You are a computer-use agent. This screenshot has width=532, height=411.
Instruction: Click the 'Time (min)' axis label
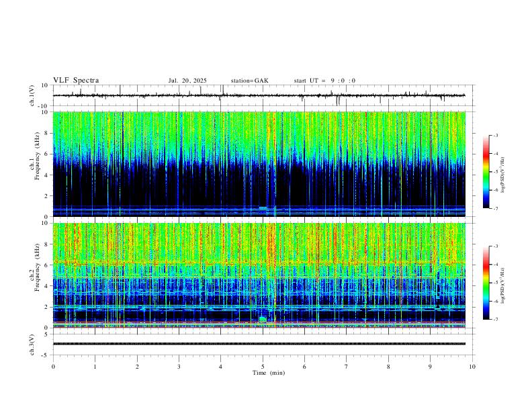269,373
